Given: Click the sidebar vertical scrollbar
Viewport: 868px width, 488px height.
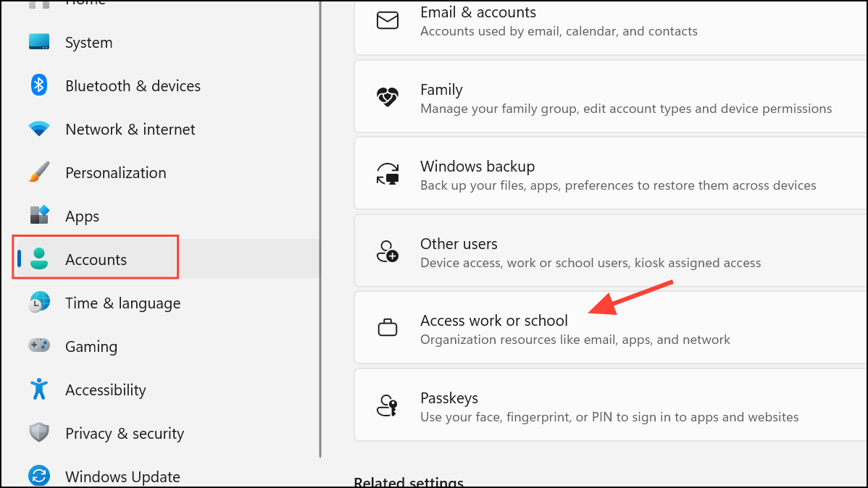Looking at the screenshot, I should tap(320, 229).
